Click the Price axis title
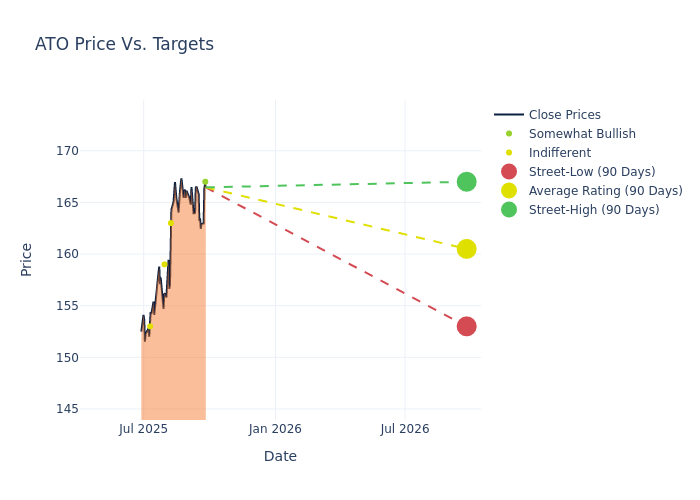The width and height of the screenshot is (700, 500). [27, 259]
